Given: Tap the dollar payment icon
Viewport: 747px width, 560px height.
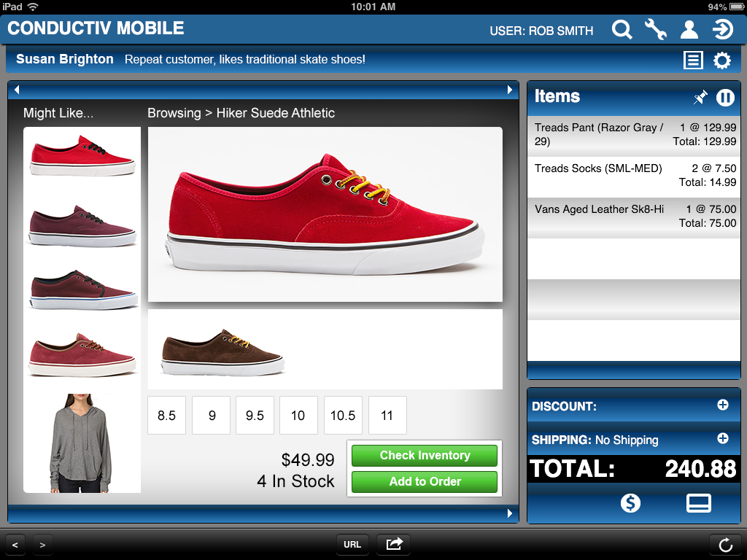Looking at the screenshot, I should (x=630, y=503).
